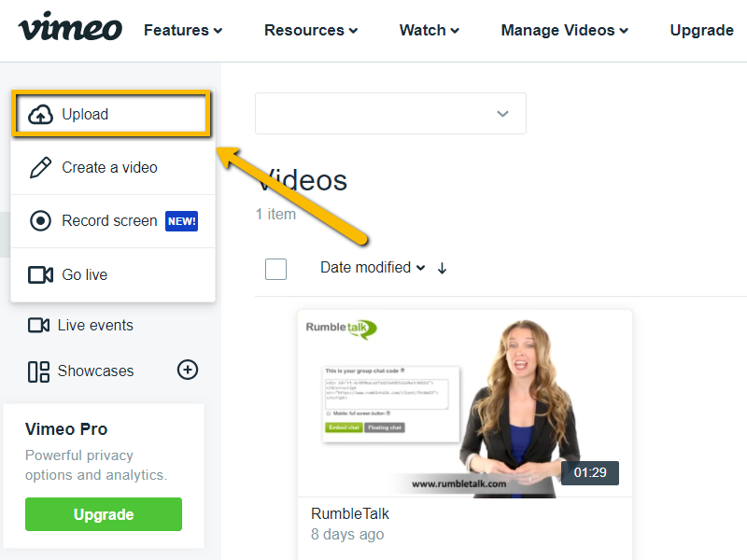This screenshot has height=560, width=747.
Task: Click the Live events camera icon
Action: click(x=38, y=325)
